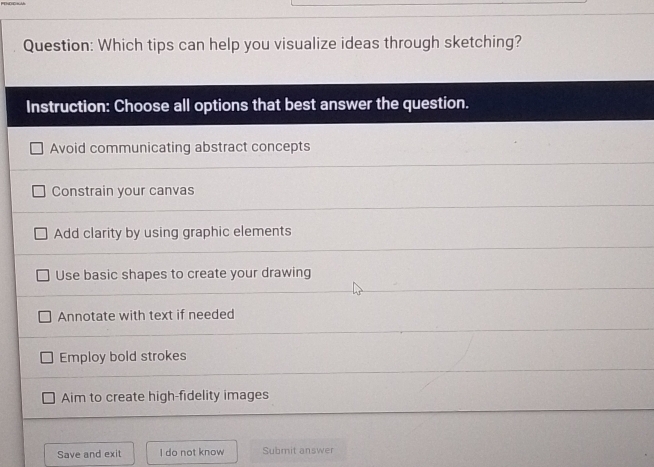Toggle the 'Employ bold strokes' checkbox
This screenshot has width=654, height=467.
46,357
